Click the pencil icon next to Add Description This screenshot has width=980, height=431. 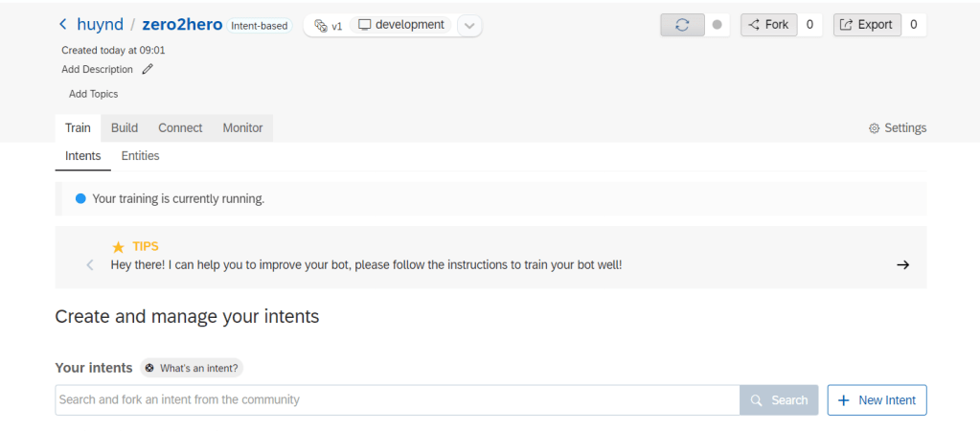coord(148,69)
